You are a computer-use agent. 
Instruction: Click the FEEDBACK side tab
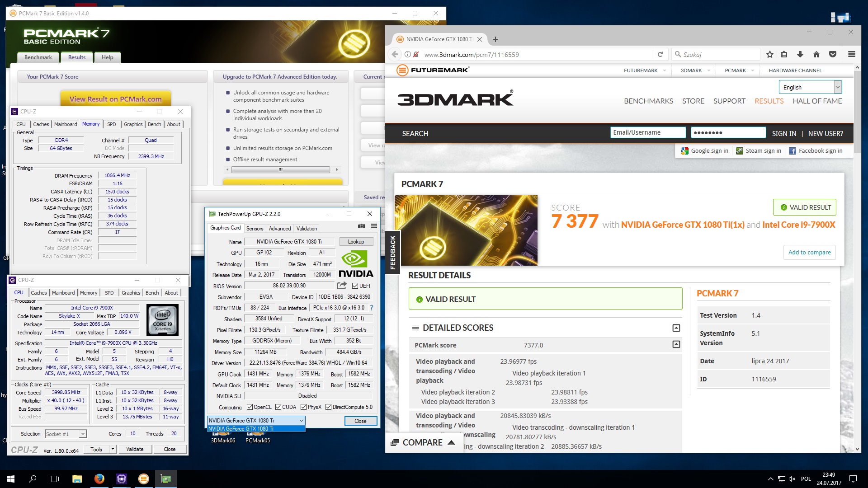click(392, 252)
